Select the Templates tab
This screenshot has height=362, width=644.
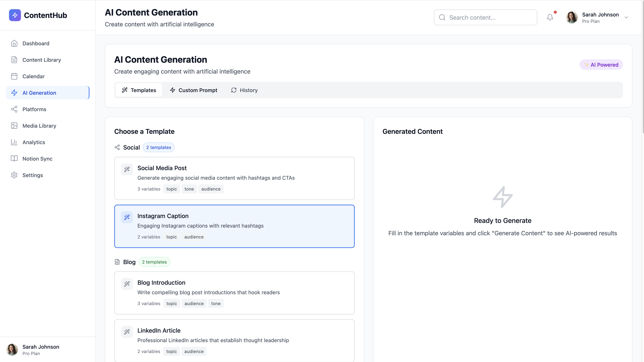[x=139, y=90]
